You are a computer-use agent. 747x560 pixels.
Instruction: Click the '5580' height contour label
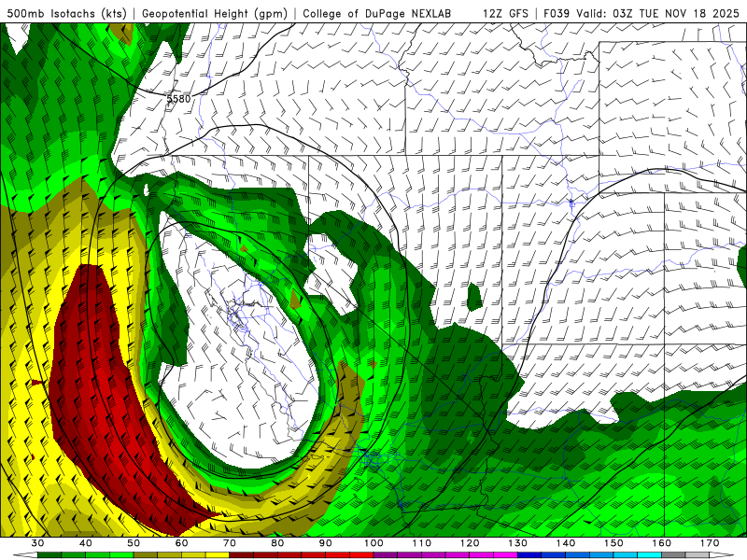(178, 99)
